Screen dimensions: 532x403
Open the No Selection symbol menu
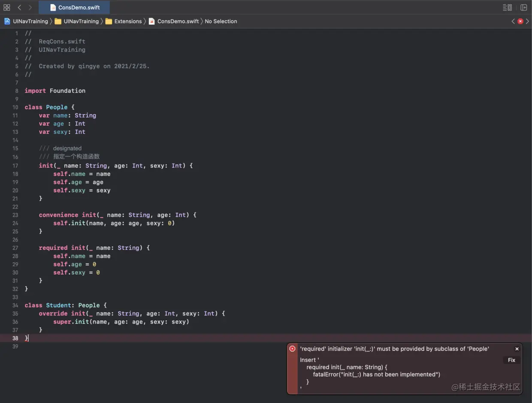click(x=221, y=21)
